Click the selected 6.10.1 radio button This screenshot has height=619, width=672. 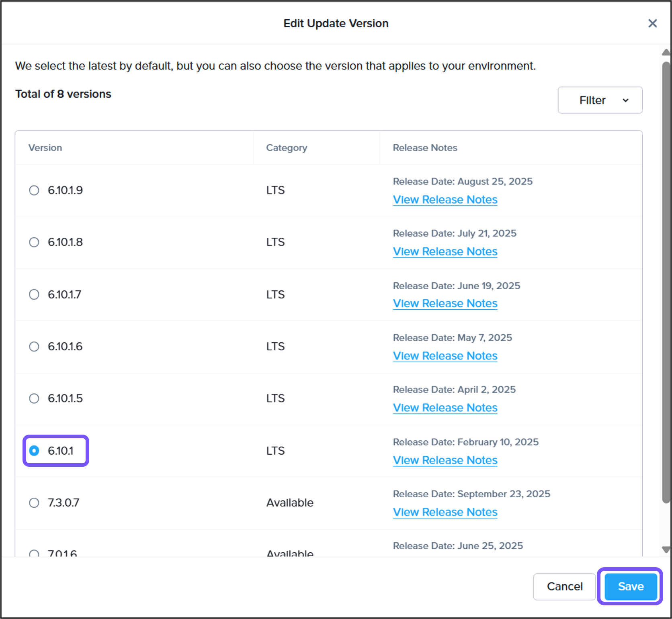(x=34, y=451)
